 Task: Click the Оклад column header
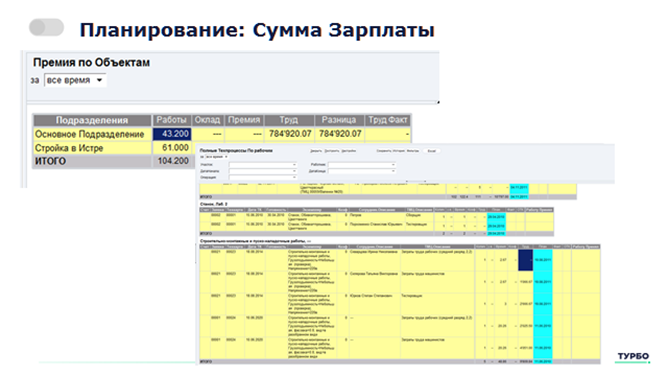click(x=207, y=120)
